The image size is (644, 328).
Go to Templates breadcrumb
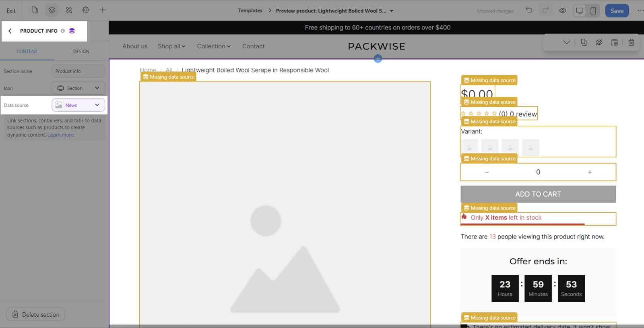(250, 10)
